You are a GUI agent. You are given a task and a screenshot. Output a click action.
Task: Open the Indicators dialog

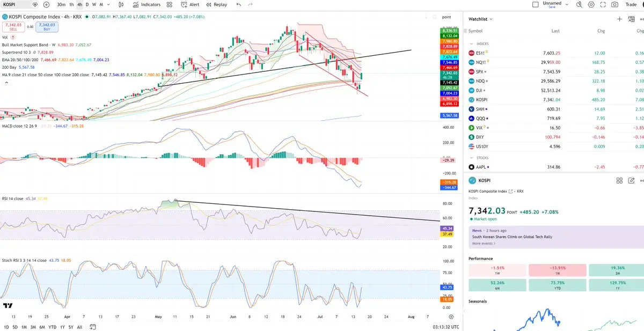(147, 4)
